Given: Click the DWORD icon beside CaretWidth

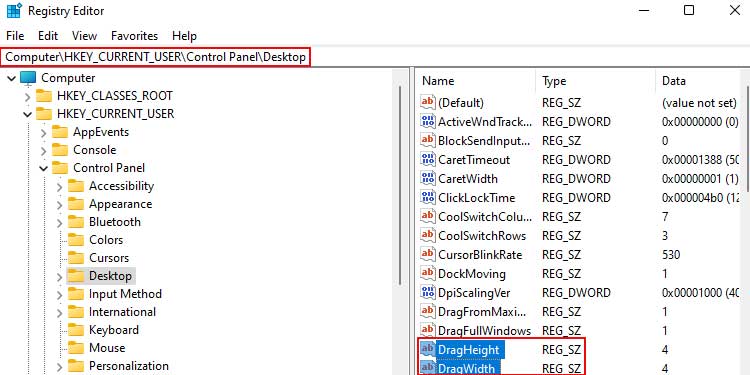Looking at the screenshot, I should pos(428,178).
